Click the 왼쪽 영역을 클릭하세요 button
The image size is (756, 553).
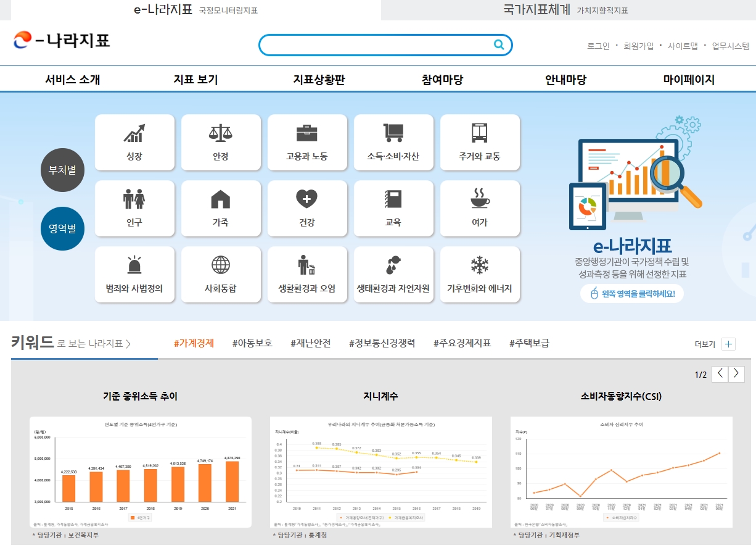(632, 294)
